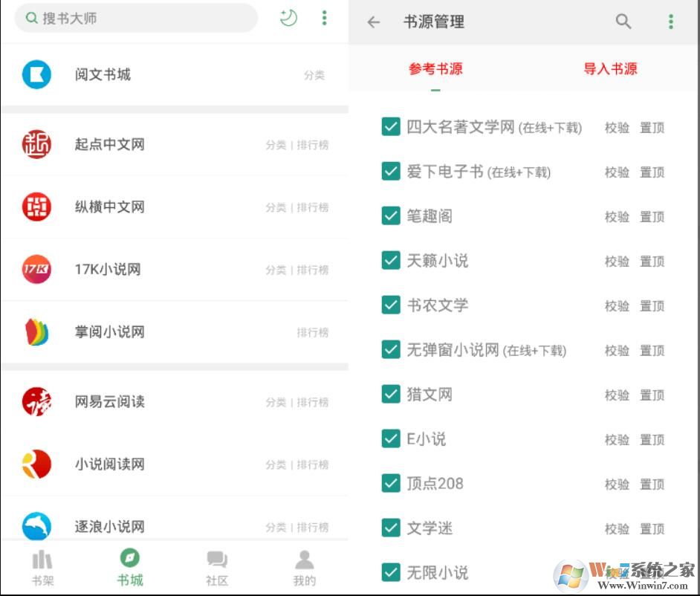This screenshot has height=596, width=700.
Task: Open the home screen three-dot menu
Action: tap(325, 18)
